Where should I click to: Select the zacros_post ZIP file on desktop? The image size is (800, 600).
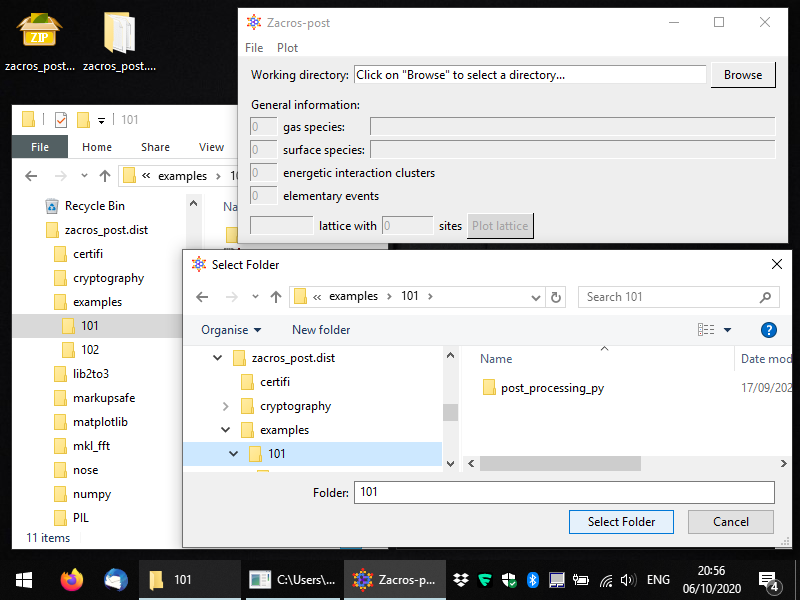38,40
